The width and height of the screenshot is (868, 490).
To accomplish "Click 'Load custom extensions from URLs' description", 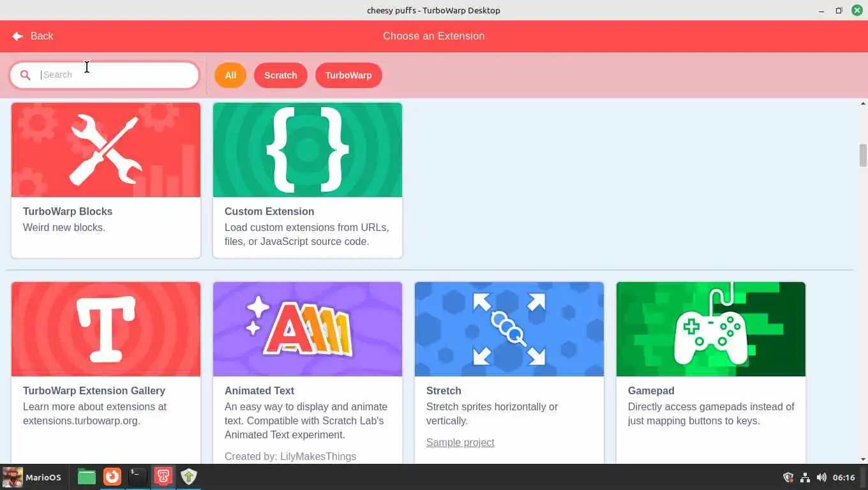I will click(307, 234).
